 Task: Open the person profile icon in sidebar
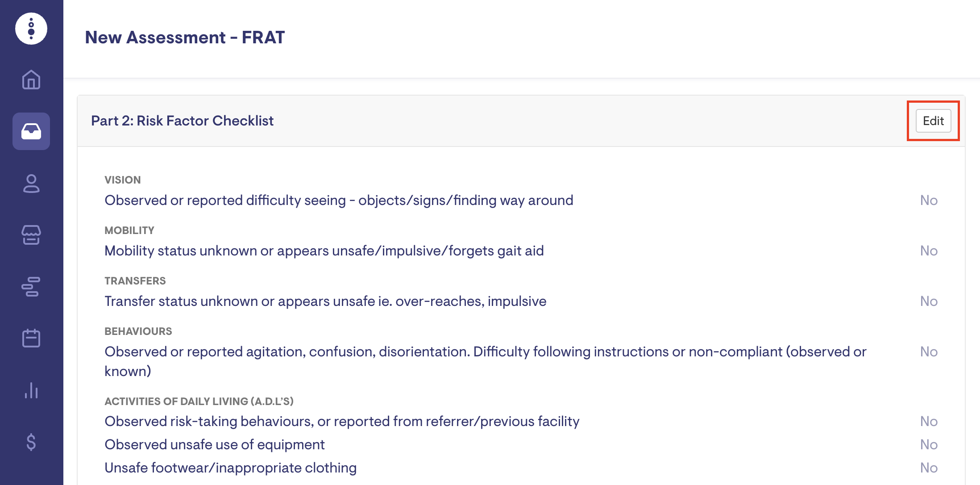coord(31,184)
